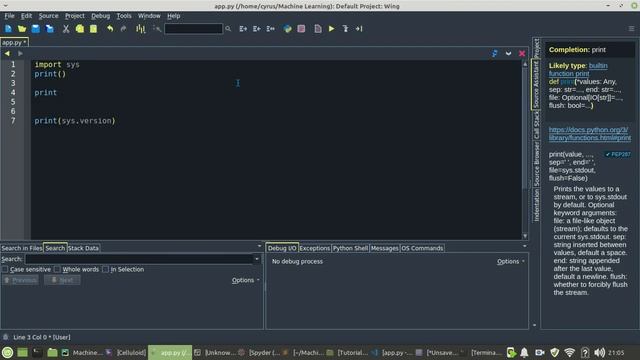
Task: Click the document page toolbar icon
Action: coord(318,29)
